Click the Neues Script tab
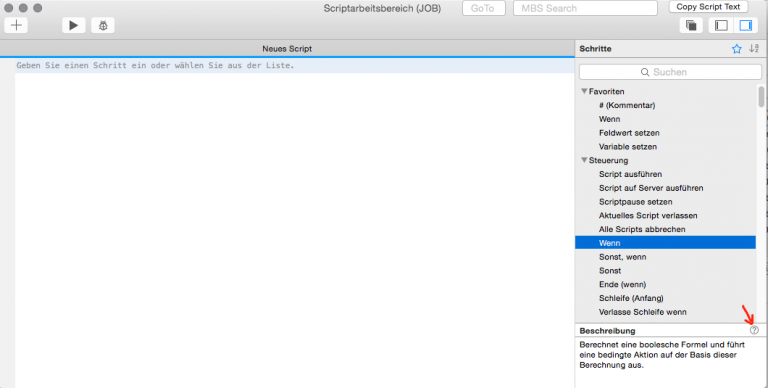This screenshot has height=388, width=768. tap(287, 48)
